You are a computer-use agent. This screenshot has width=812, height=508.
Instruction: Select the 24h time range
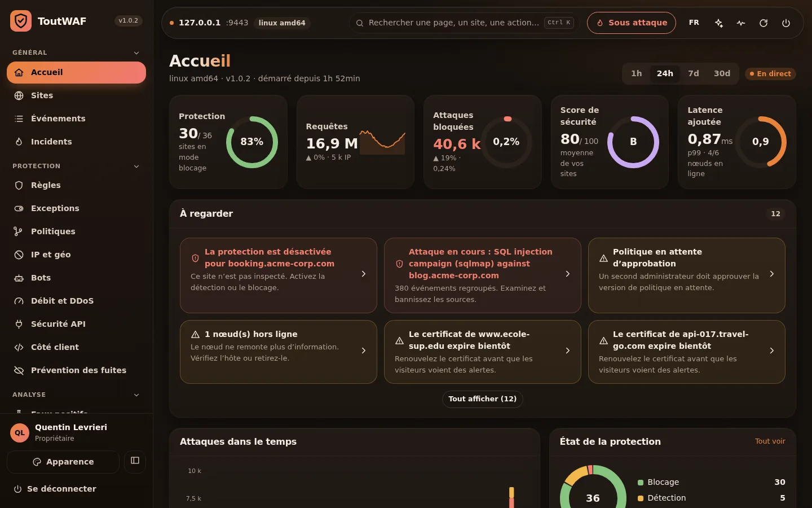665,73
